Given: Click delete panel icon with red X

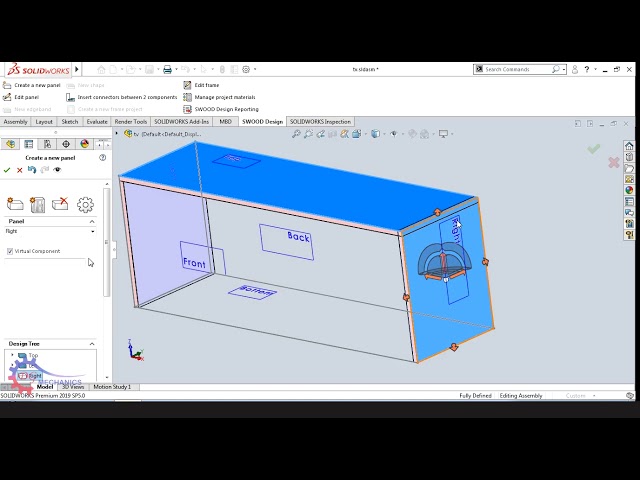Looking at the screenshot, I should click(60, 203).
